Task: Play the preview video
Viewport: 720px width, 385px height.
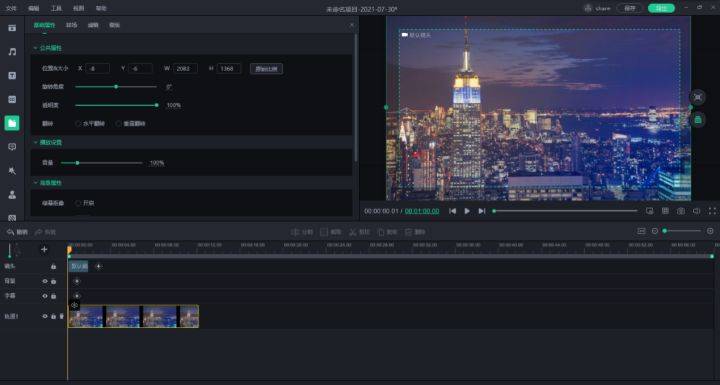Action: tap(467, 211)
